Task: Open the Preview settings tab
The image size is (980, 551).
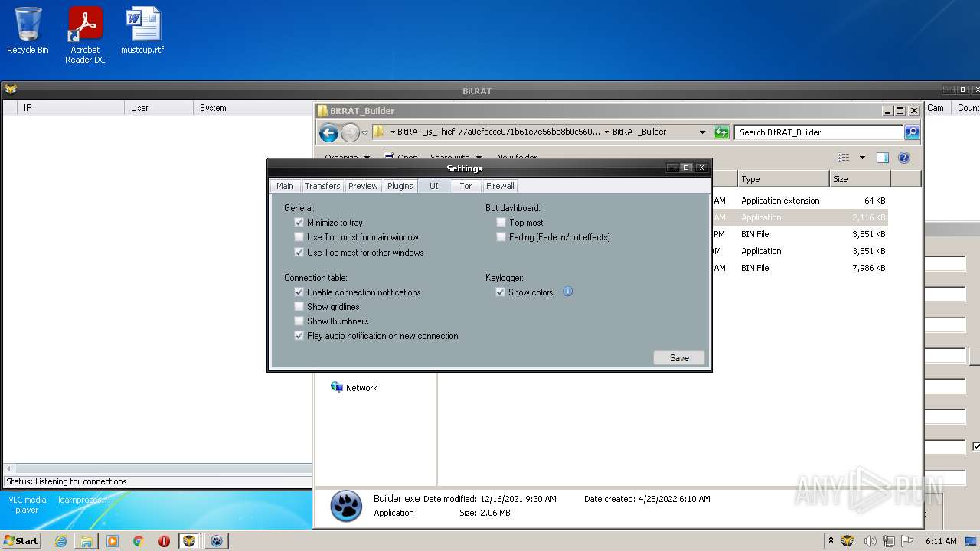Action: (363, 186)
